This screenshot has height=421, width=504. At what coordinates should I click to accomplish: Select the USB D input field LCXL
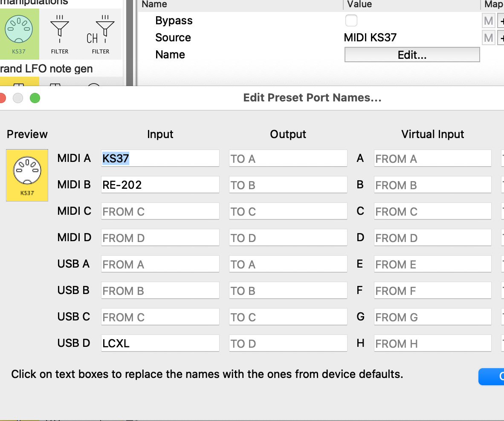[160, 343]
